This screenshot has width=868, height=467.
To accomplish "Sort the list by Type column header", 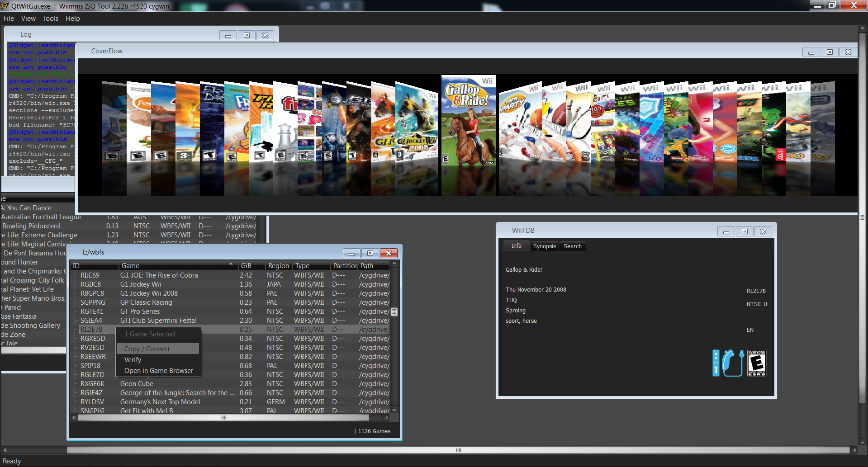I will coord(311,266).
